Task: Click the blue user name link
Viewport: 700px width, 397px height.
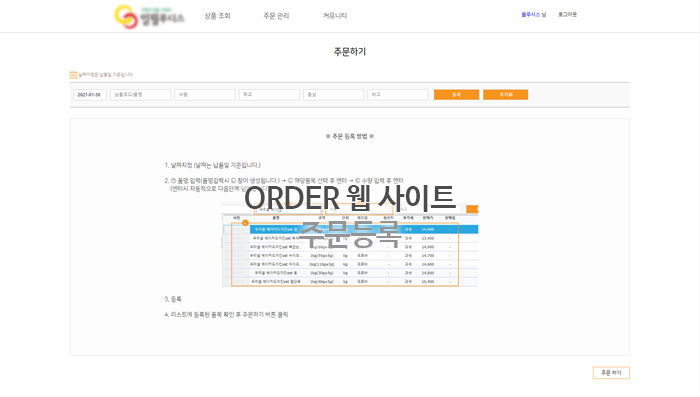Action: (531, 15)
